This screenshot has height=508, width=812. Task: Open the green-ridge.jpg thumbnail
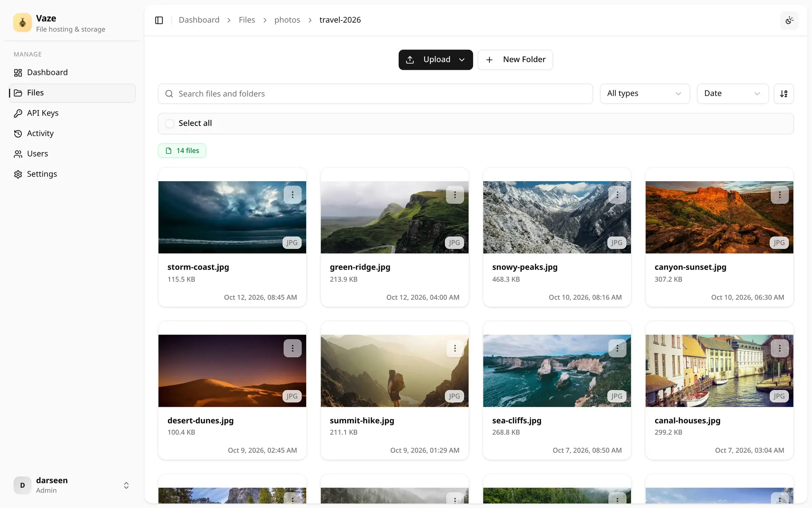pos(394,217)
